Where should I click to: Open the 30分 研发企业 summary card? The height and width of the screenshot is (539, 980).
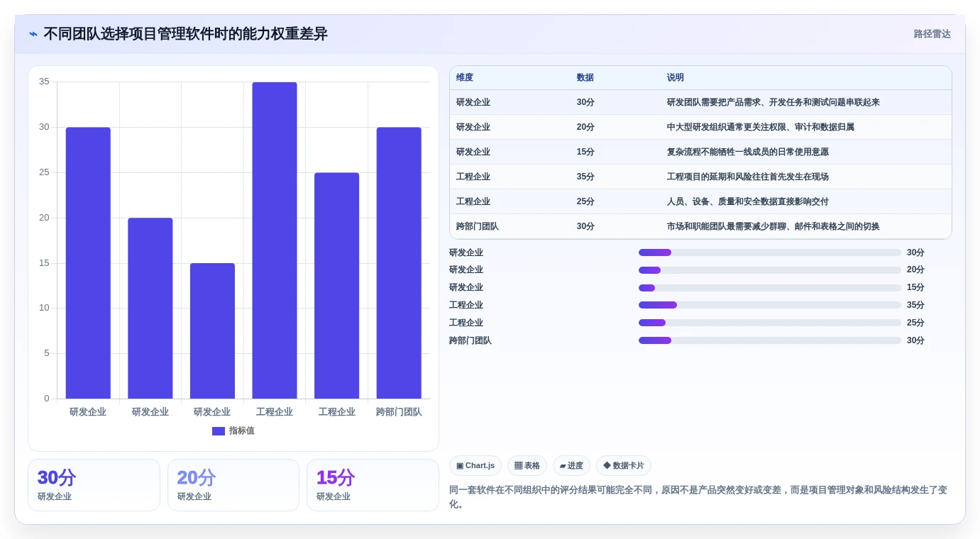[94, 485]
